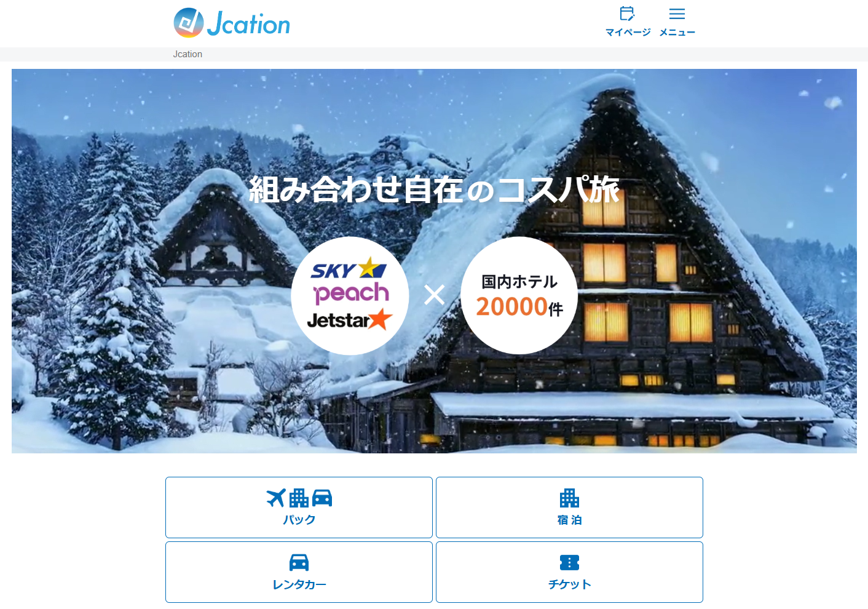Choose the 宿泊 label text
The width and height of the screenshot is (868, 609).
[569, 520]
